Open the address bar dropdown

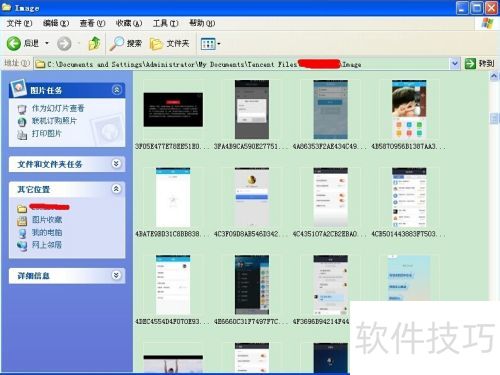click(455, 63)
